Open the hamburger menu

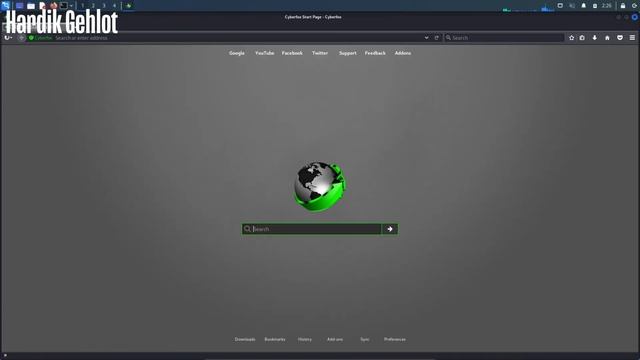632,38
